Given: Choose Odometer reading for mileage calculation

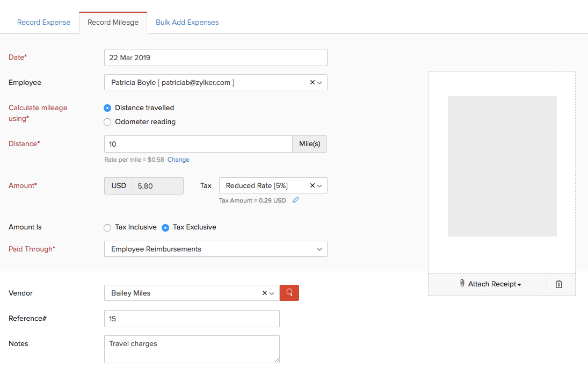Looking at the screenshot, I should click(107, 122).
